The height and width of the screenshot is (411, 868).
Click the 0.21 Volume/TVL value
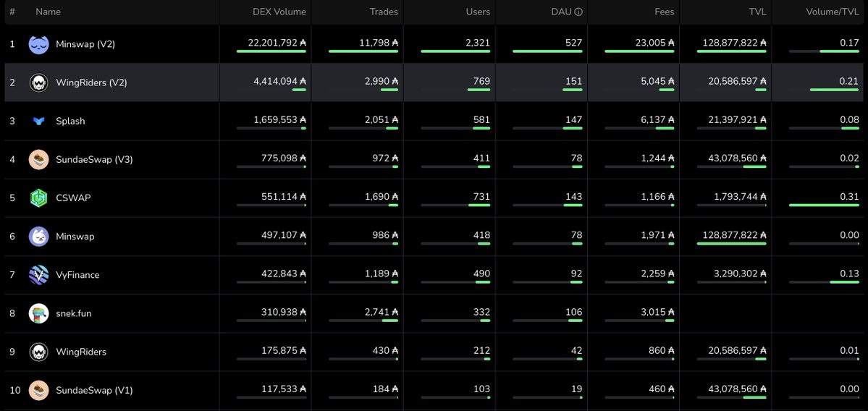coord(849,81)
